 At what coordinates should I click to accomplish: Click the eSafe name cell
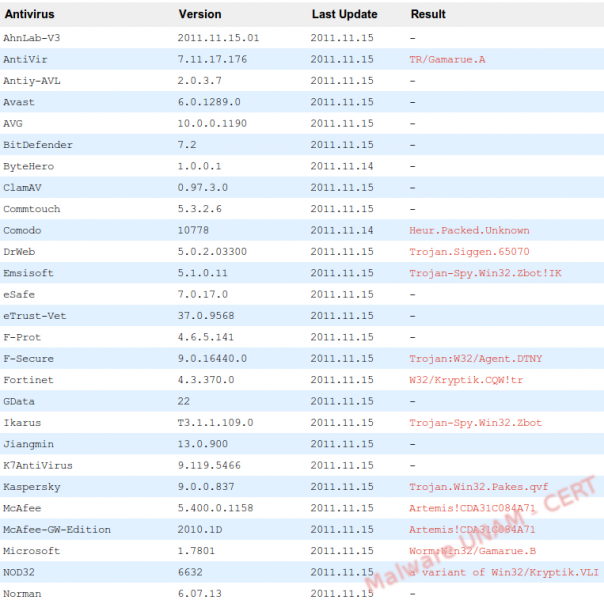[x=19, y=295]
